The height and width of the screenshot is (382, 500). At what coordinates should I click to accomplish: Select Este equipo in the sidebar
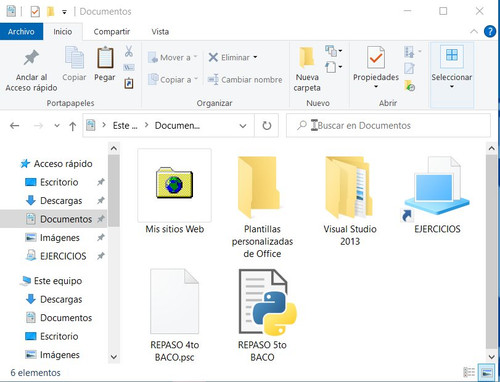58,281
